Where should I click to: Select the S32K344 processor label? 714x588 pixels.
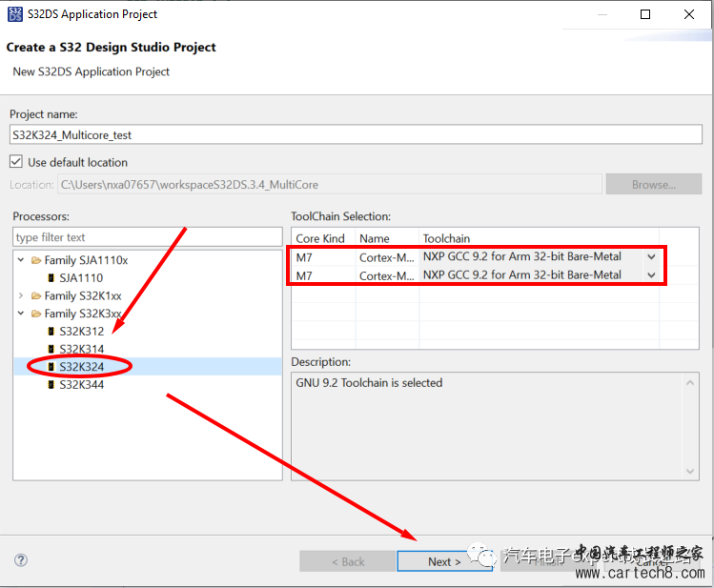pos(82,385)
